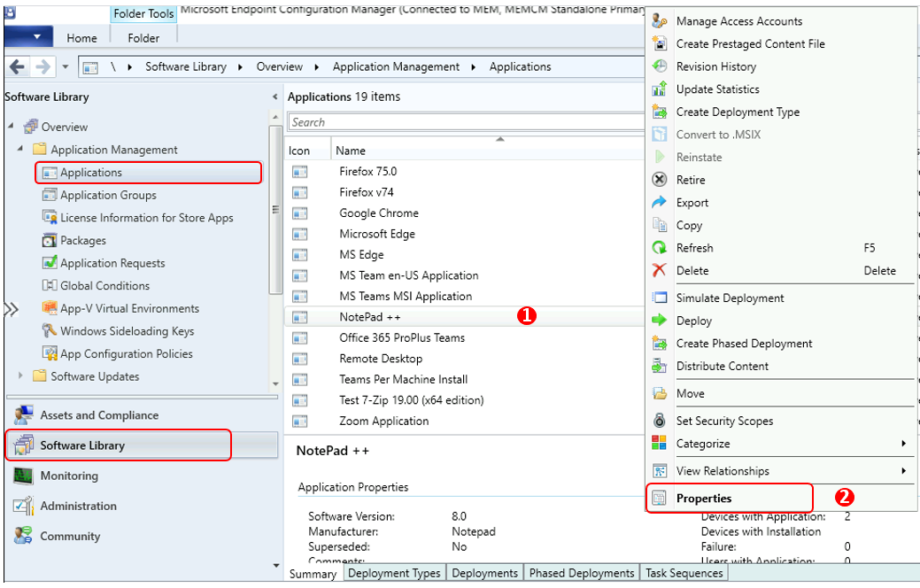Open the Categorize submenu arrow

coord(903,444)
